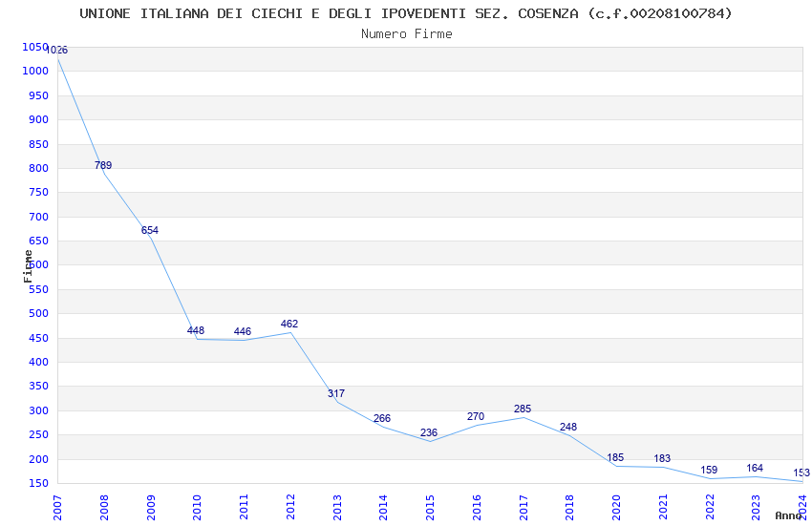Select data label 270 for 2016
Viewport: 812px width, 525px height.
point(476,416)
